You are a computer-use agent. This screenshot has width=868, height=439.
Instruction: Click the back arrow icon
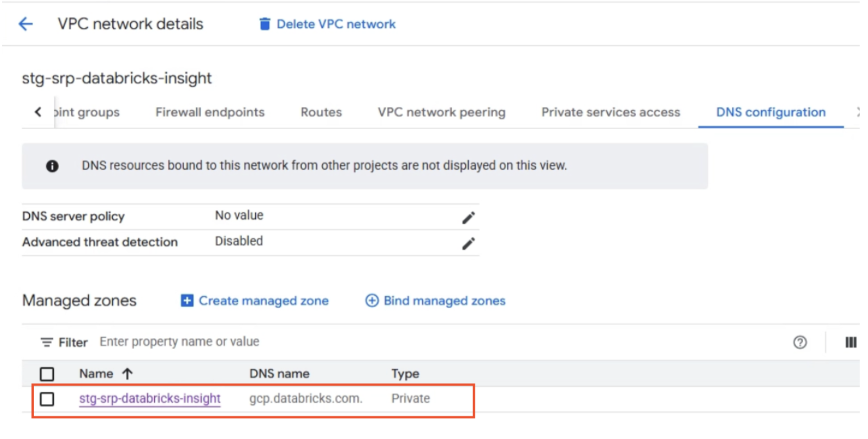(x=25, y=24)
